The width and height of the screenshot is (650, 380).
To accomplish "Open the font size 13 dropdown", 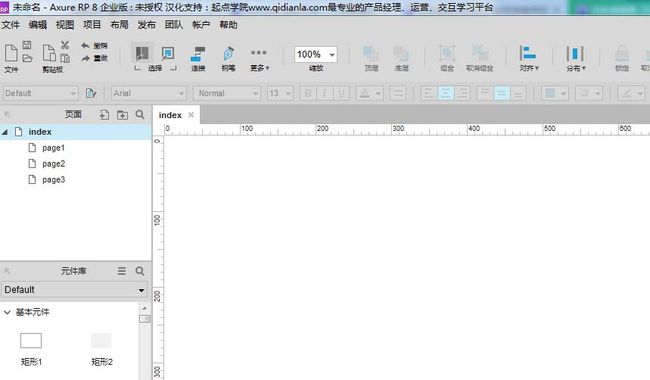I will (x=280, y=93).
